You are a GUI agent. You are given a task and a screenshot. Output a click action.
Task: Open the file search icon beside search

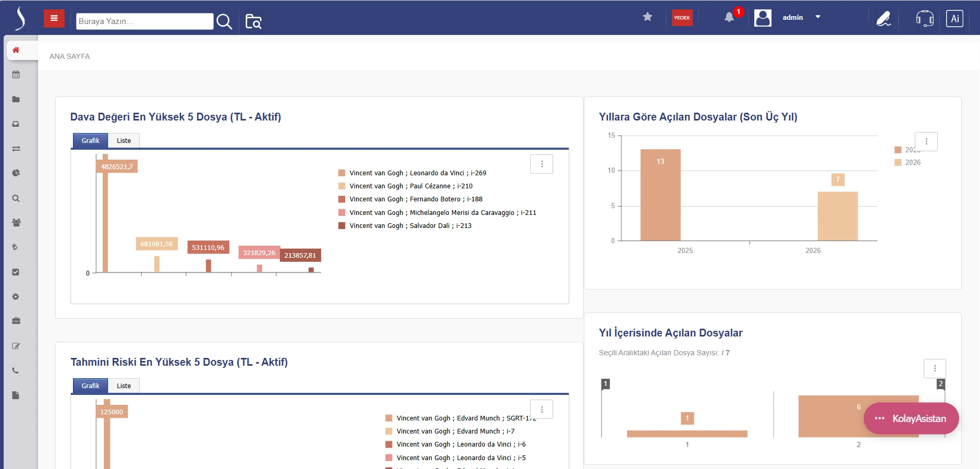pyautogui.click(x=253, y=21)
